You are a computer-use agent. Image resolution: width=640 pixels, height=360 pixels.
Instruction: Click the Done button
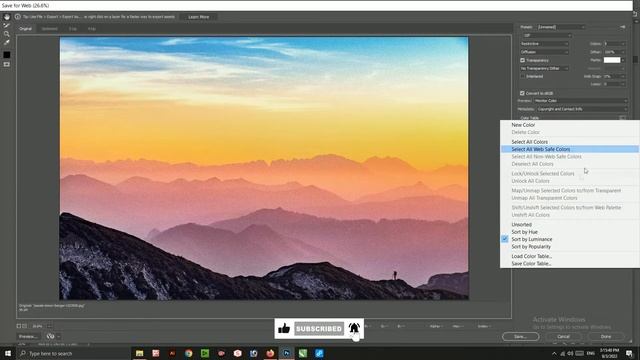click(606, 336)
